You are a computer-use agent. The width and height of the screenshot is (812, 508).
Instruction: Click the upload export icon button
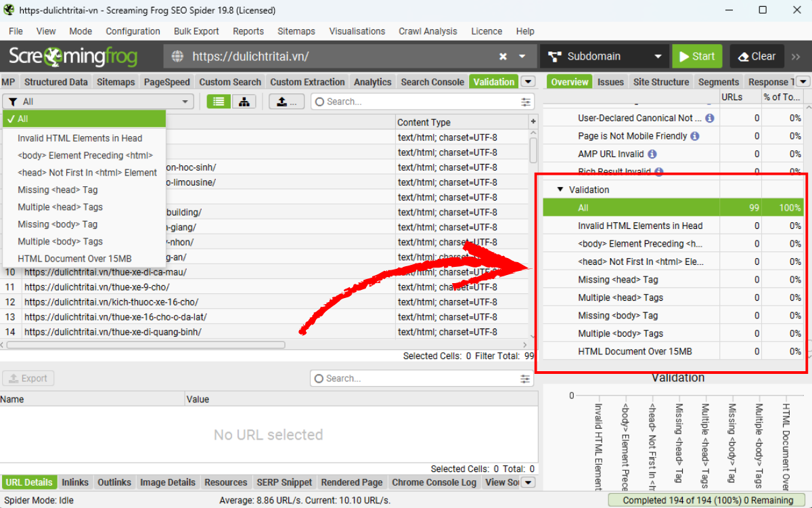tap(286, 102)
